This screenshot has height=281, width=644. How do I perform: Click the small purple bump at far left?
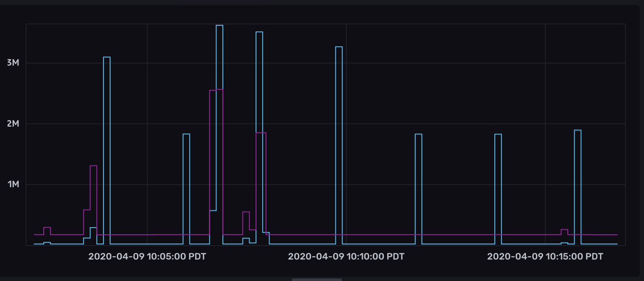(47, 228)
